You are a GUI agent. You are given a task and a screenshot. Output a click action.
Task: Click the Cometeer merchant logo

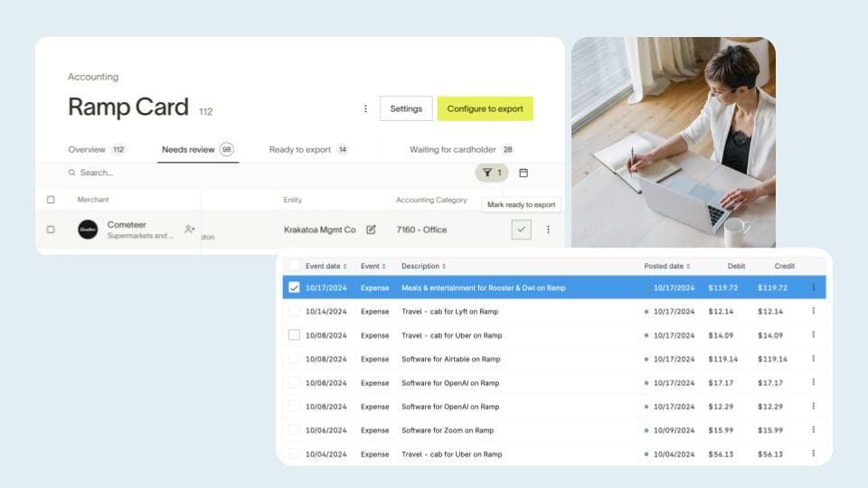coord(88,230)
